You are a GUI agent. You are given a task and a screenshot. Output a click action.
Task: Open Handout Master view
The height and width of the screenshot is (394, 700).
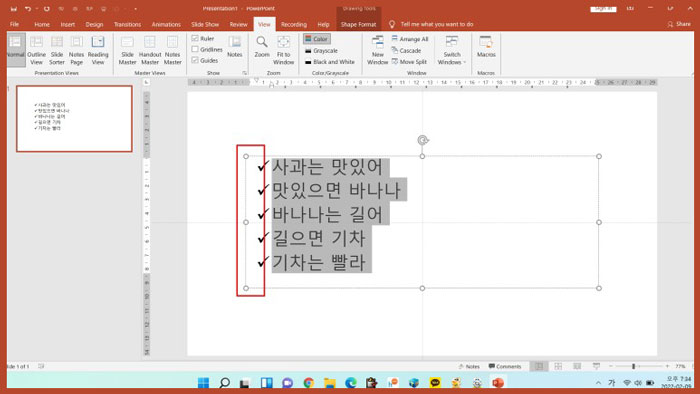coord(150,50)
